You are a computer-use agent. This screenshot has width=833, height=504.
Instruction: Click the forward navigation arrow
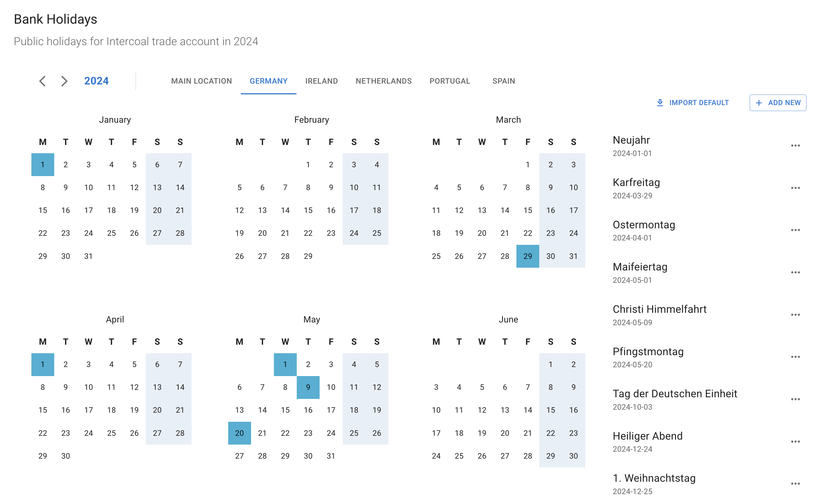click(x=64, y=81)
